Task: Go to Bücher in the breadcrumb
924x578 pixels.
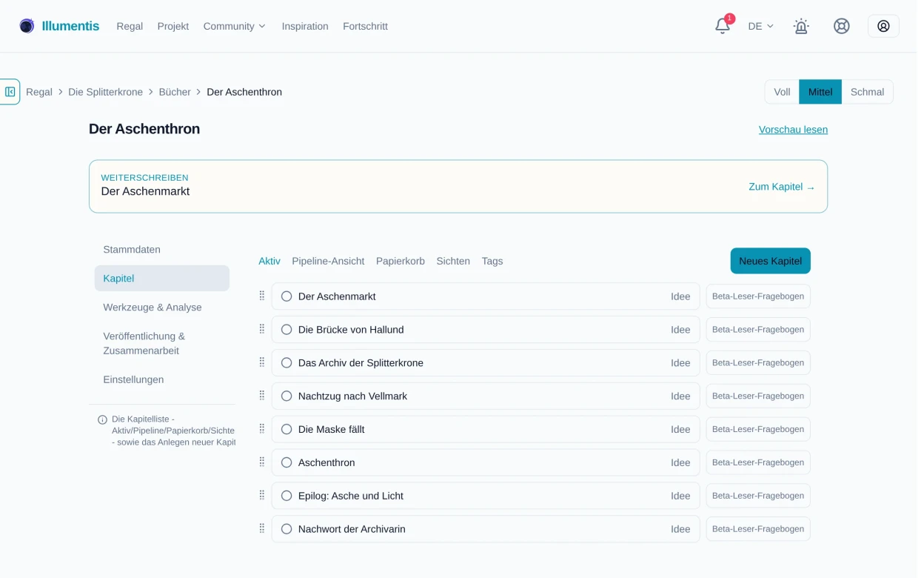Action: tap(175, 92)
